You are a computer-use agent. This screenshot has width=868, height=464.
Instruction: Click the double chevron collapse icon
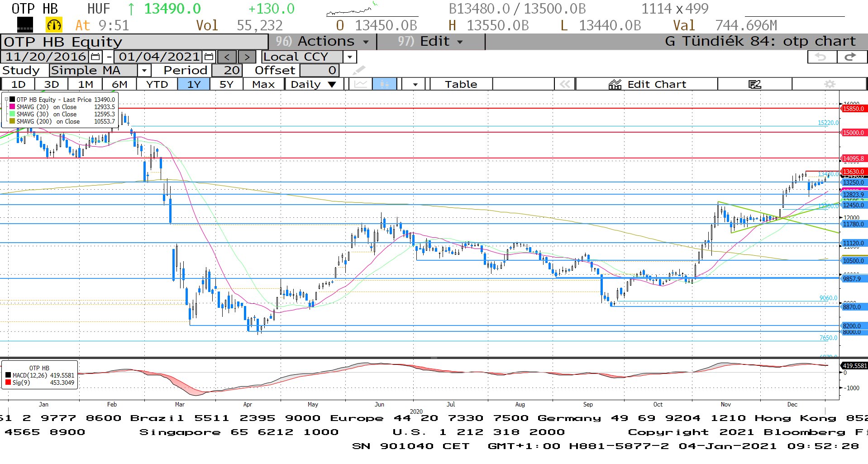point(565,84)
